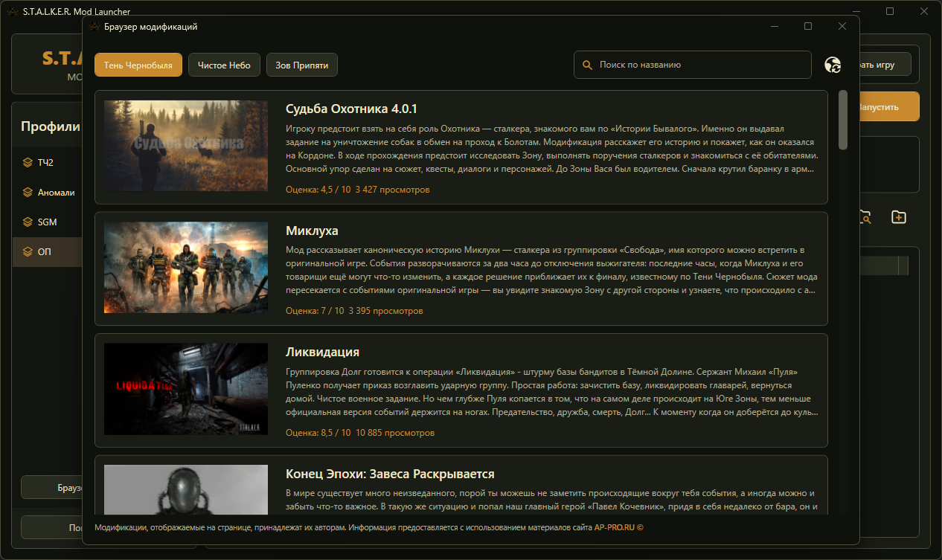
Task: Select the ТЧ2 profile in launcher
Action: click(48, 163)
